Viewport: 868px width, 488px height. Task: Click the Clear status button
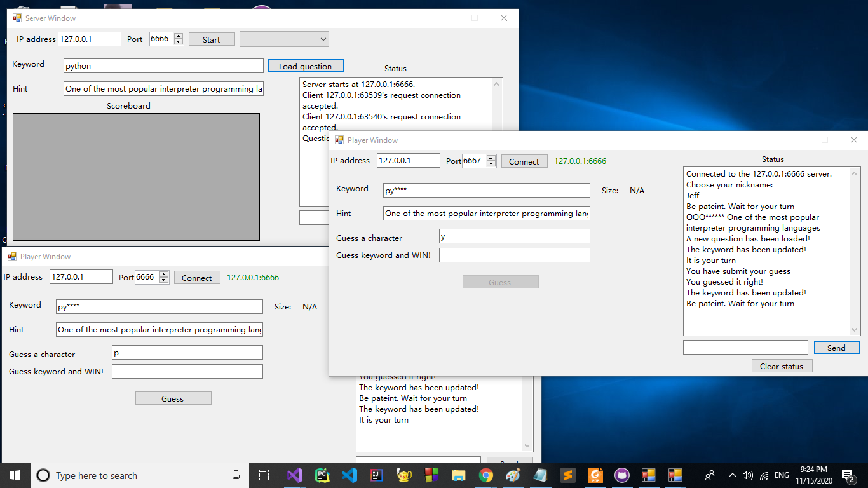pos(782,366)
